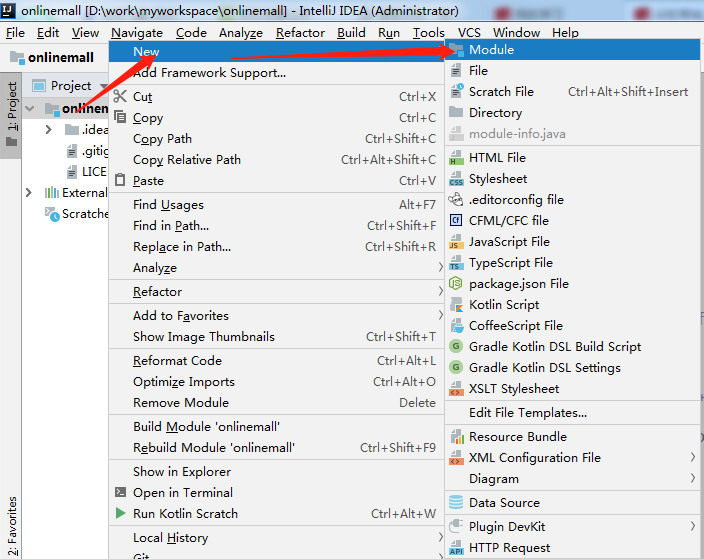Expand the Plugin DevKit submenu arrow
This screenshot has width=704, height=559.
coord(693,526)
